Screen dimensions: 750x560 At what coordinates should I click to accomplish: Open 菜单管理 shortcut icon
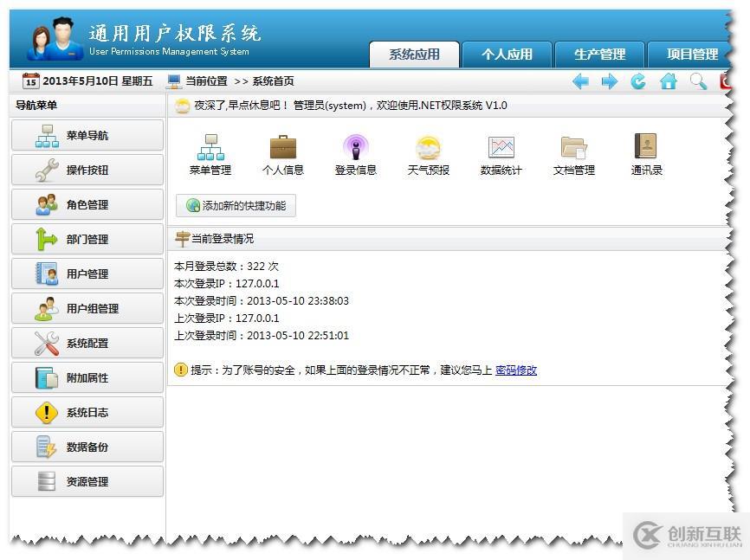pyautogui.click(x=210, y=155)
